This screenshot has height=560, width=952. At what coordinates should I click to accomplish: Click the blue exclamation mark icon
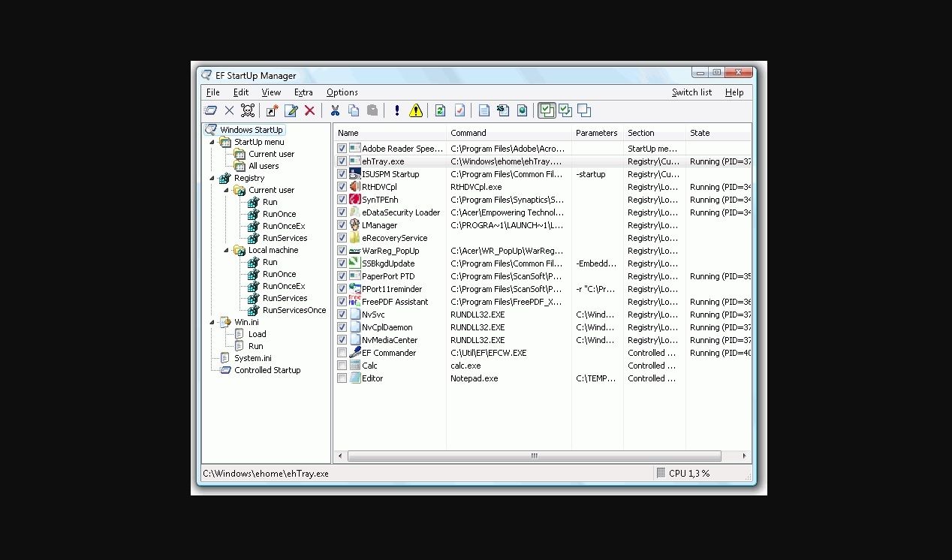pos(396,111)
